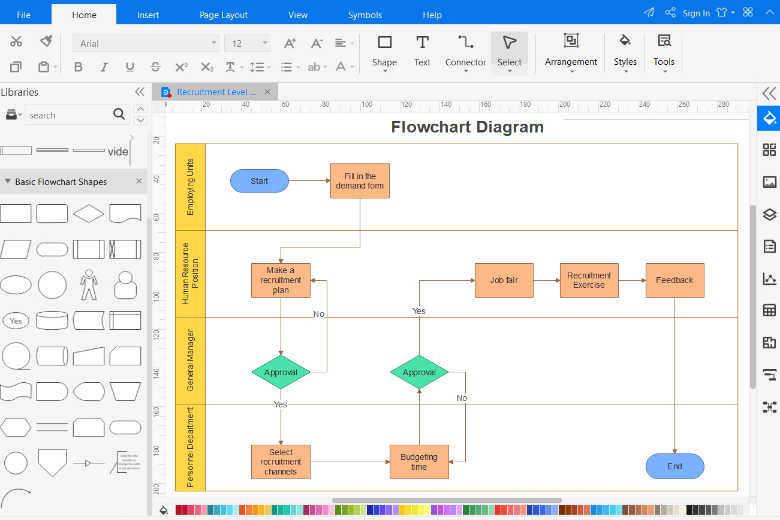780x520 pixels.
Task: Open the Page document panel icon
Action: click(x=770, y=246)
